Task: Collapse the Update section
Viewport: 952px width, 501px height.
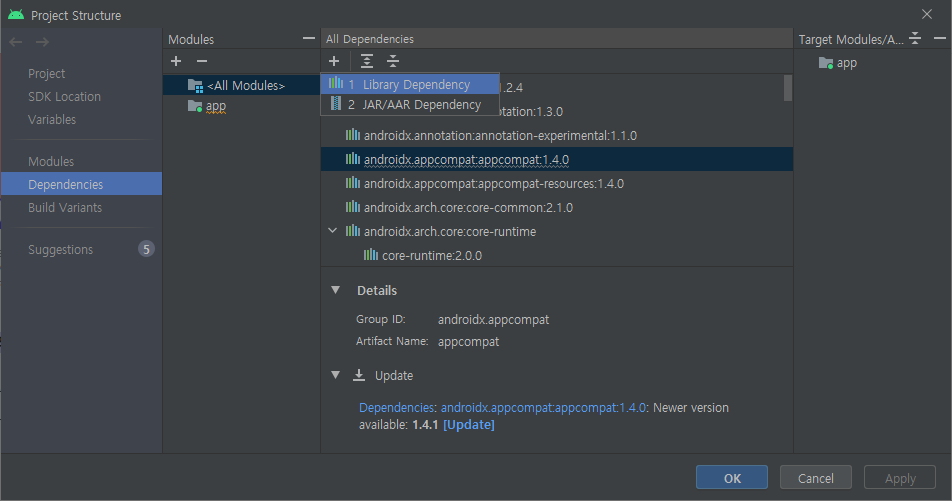Action: (x=335, y=375)
